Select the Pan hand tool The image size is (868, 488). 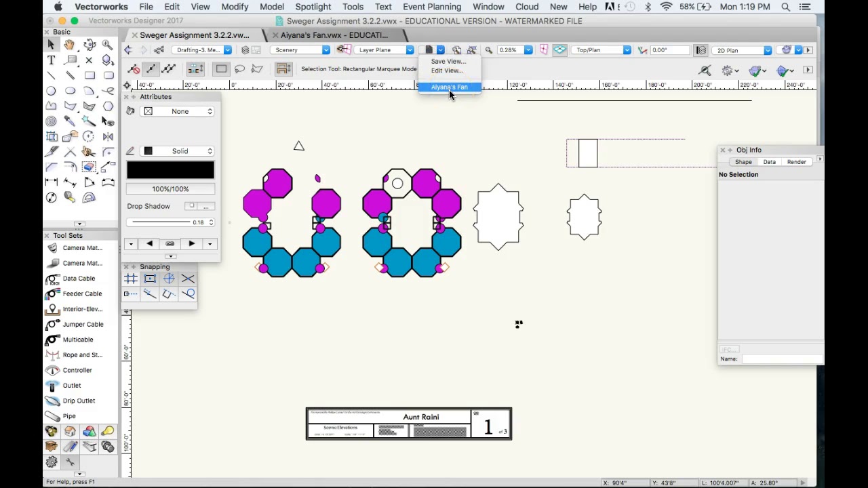69,45
